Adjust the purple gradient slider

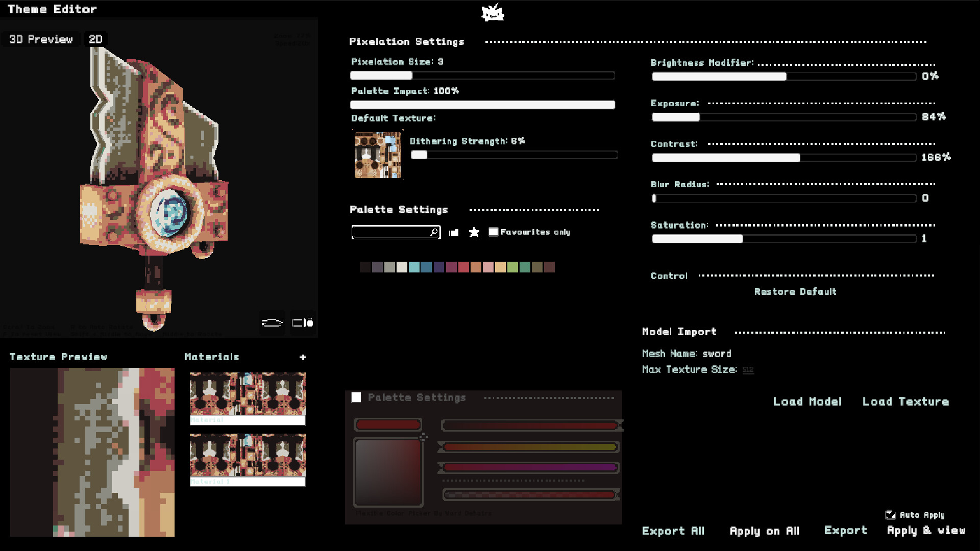(530, 467)
